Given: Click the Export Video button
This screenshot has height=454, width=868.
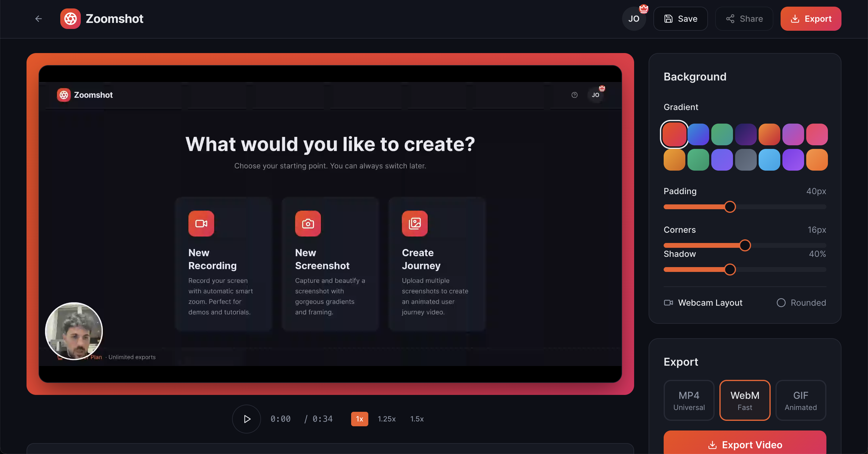Looking at the screenshot, I should 745,445.
